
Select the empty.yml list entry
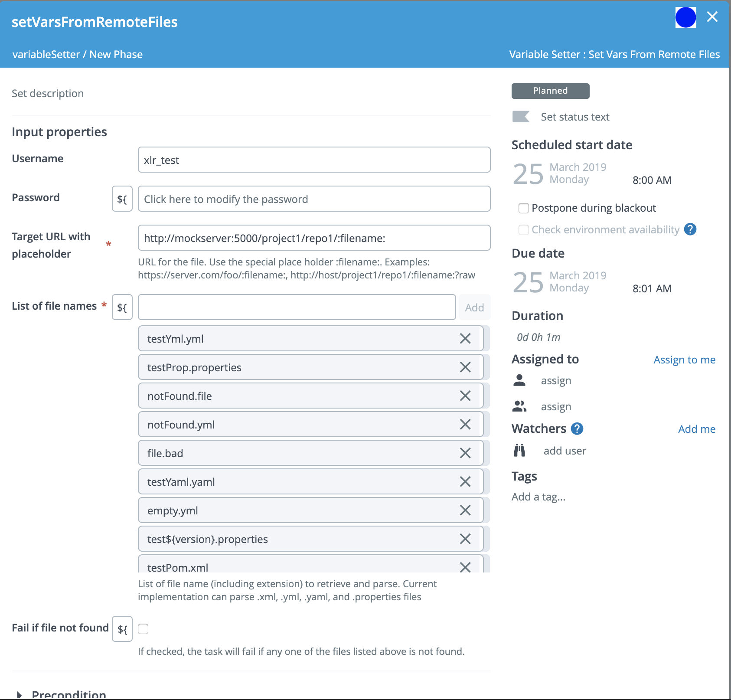pyautogui.click(x=311, y=510)
